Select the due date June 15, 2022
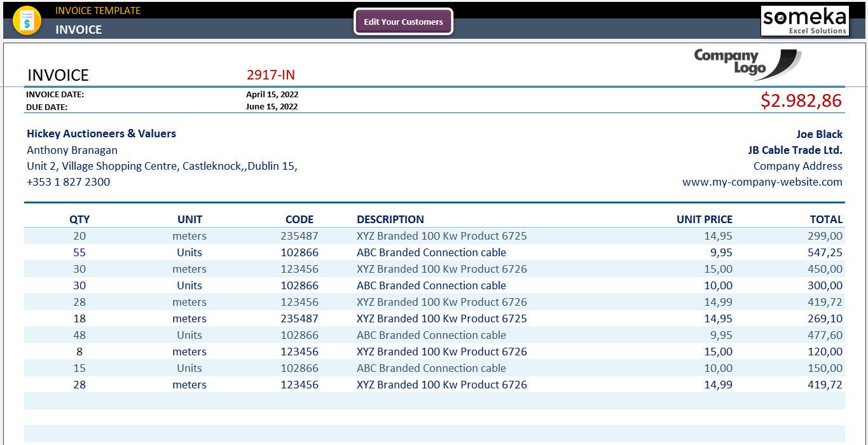Image resolution: width=868 pixels, height=445 pixels. click(x=272, y=107)
